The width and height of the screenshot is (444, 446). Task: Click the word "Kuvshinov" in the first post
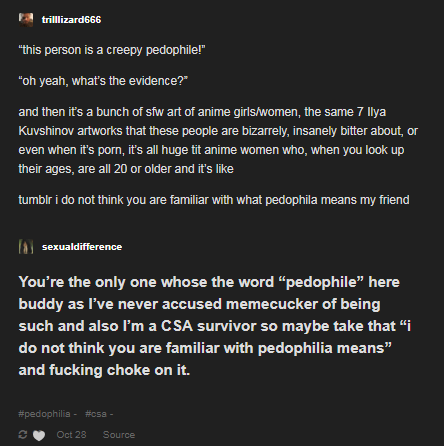pyautogui.click(x=46, y=131)
